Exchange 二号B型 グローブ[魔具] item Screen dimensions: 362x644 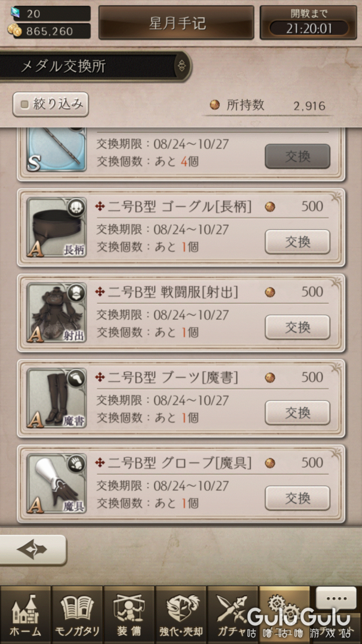297,498
